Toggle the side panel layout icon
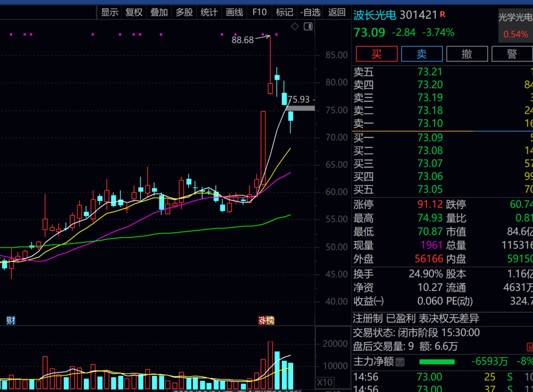The height and width of the screenshot is (392, 533). [308, 26]
